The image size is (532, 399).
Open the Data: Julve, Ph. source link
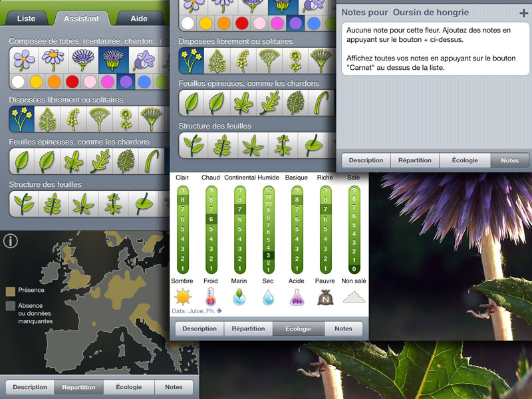point(197,311)
